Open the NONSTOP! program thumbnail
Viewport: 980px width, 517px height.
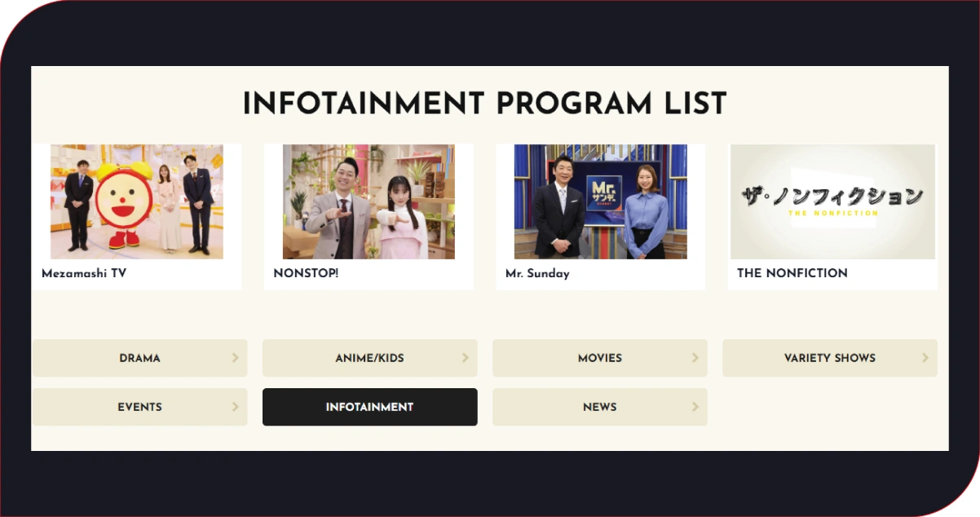369,202
